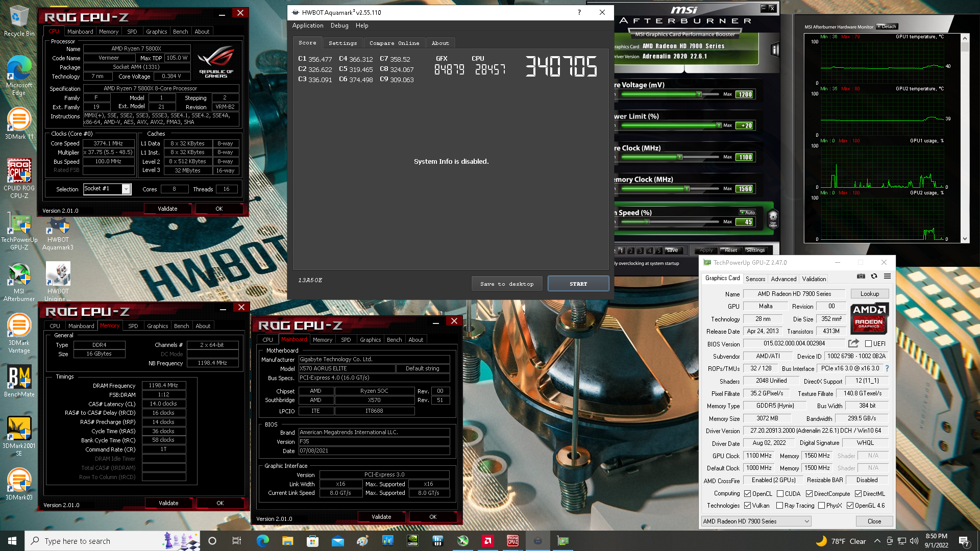This screenshot has width=980, height=551.
Task: Open the Settings tab in HWBOT Aquamark
Action: coord(342,43)
